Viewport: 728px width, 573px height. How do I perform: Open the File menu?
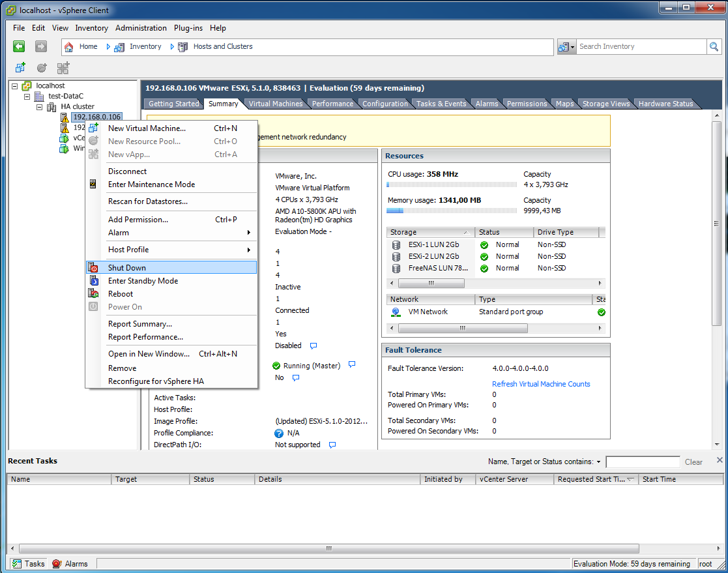tap(19, 28)
